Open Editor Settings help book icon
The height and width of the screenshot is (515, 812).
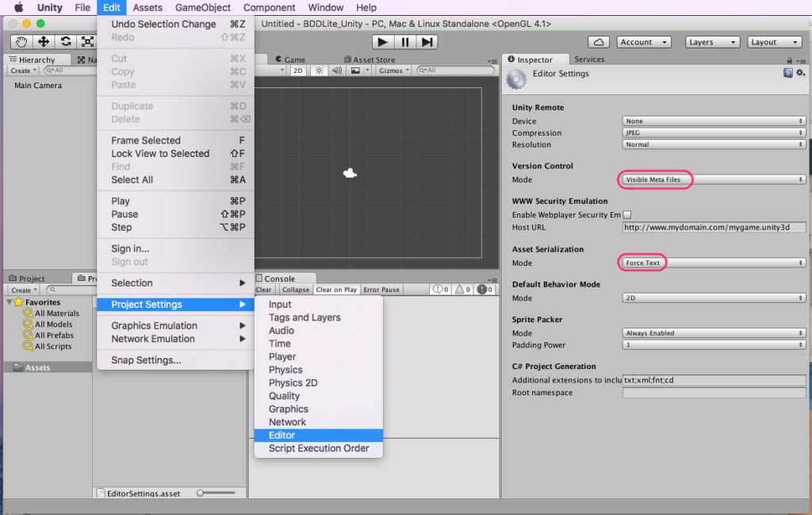[x=787, y=73]
